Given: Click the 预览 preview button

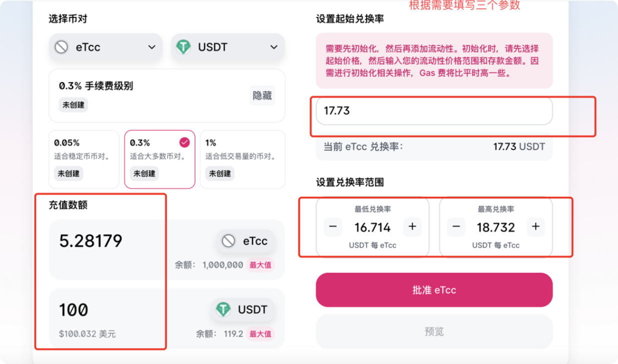Looking at the screenshot, I should pos(433,332).
